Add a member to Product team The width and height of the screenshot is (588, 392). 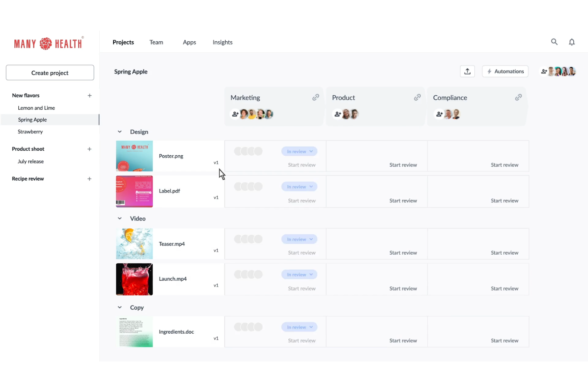pos(338,114)
